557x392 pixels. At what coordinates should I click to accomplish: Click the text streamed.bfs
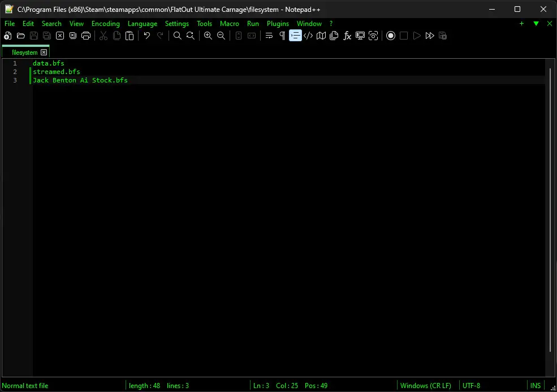click(57, 72)
